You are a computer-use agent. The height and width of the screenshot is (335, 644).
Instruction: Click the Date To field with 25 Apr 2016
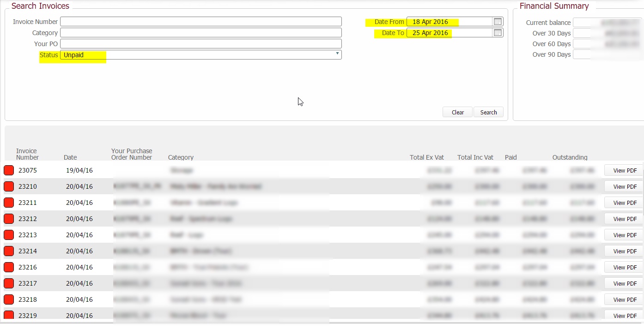tap(449, 33)
